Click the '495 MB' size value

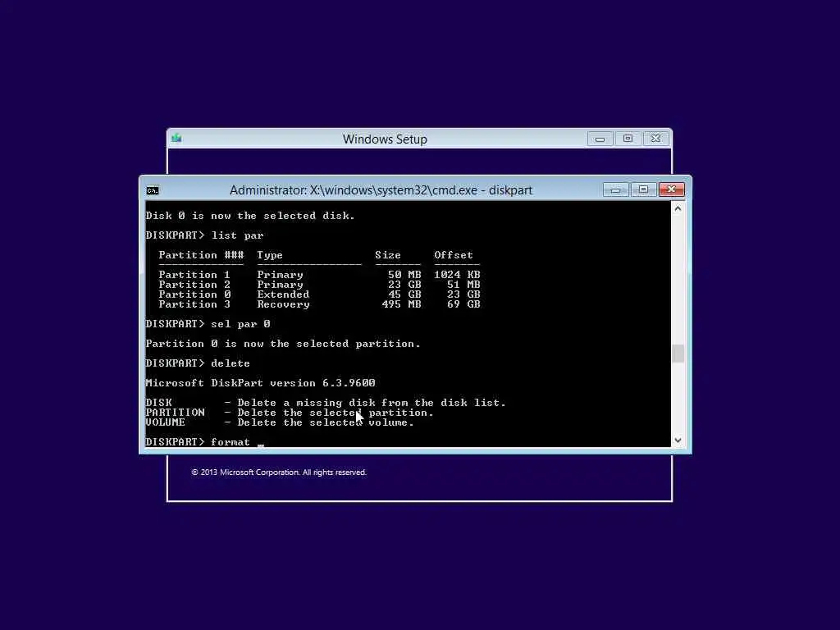[x=401, y=304]
